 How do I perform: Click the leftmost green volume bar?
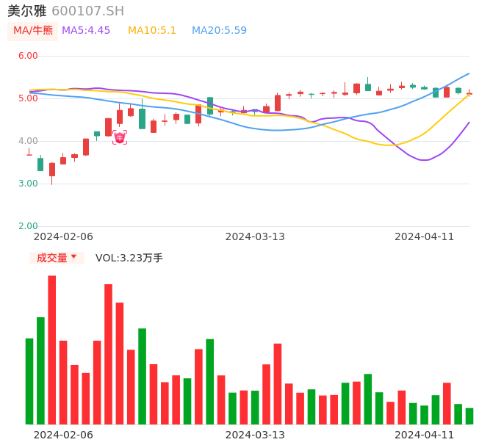click(29, 381)
